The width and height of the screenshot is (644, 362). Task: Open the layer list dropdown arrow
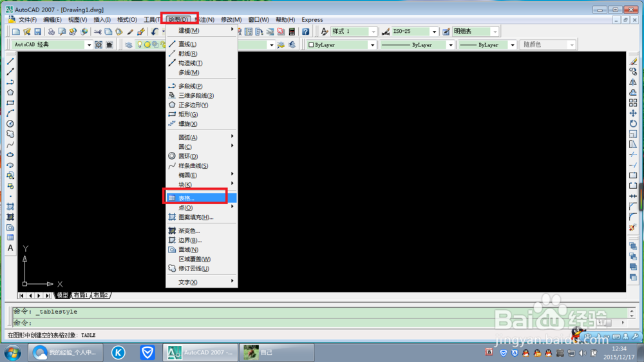pos(271,45)
